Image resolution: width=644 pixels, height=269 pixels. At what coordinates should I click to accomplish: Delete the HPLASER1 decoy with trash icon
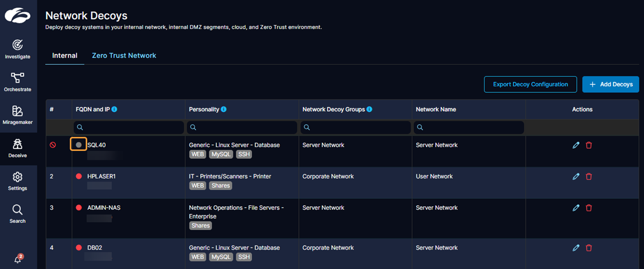[x=589, y=177]
